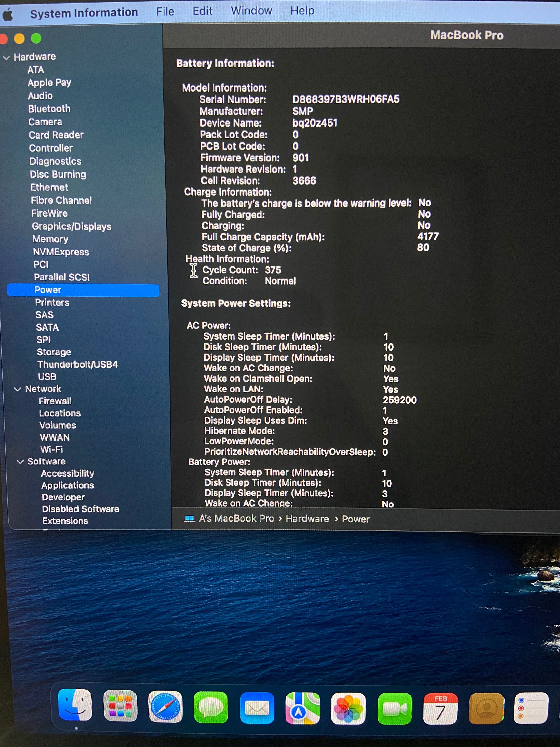Select Disc Burning in sidebar

58,174
